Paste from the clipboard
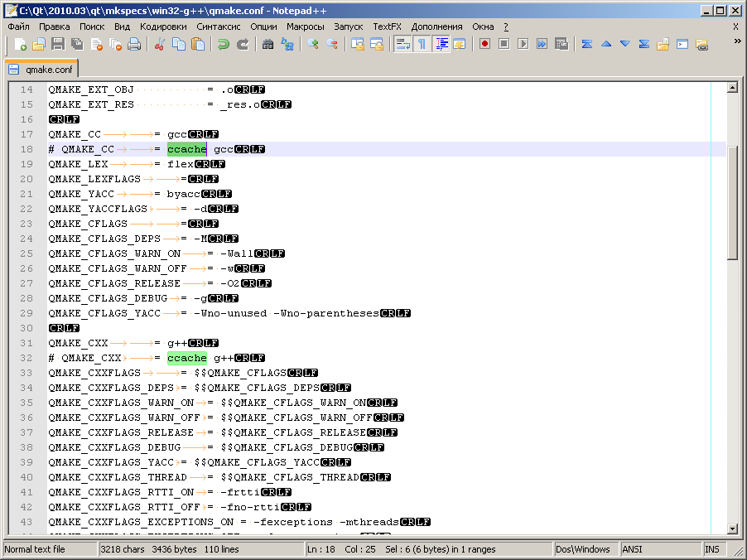 click(200, 44)
